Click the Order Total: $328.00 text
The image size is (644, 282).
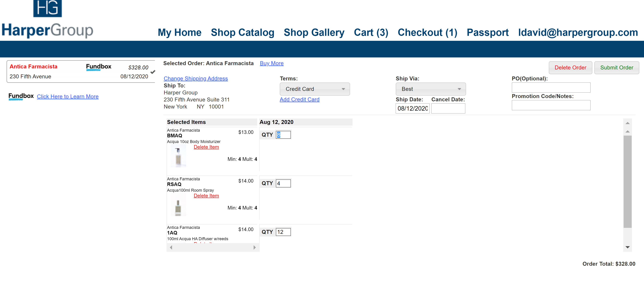pyautogui.click(x=609, y=264)
